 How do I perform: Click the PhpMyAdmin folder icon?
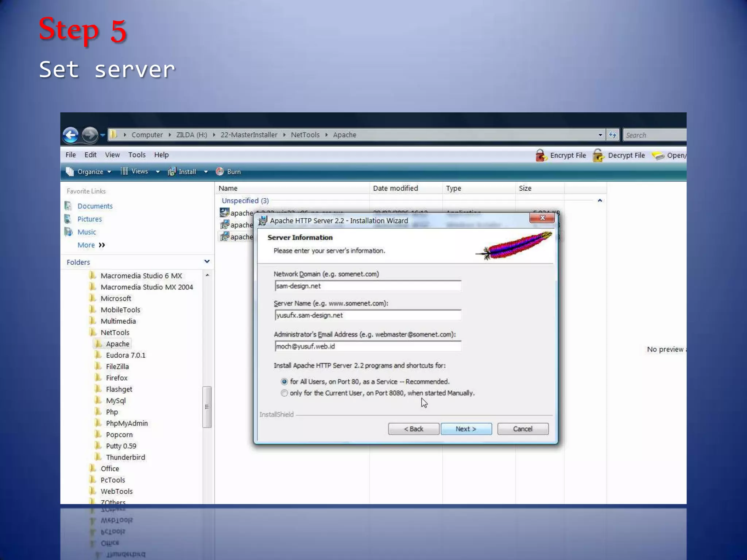(x=98, y=423)
